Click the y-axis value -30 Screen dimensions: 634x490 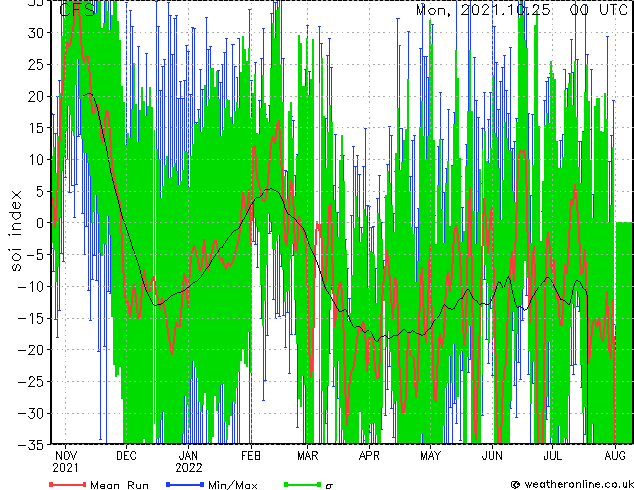[x=31, y=413]
